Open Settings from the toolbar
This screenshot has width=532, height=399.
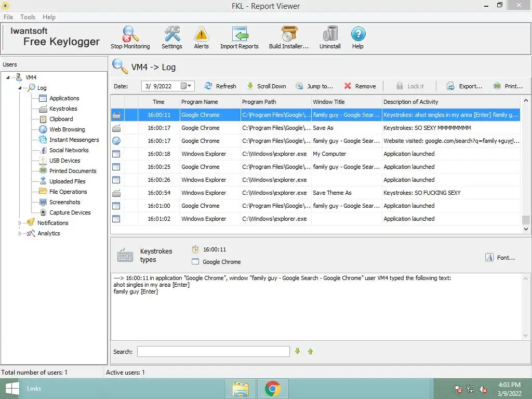tap(171, 37)
